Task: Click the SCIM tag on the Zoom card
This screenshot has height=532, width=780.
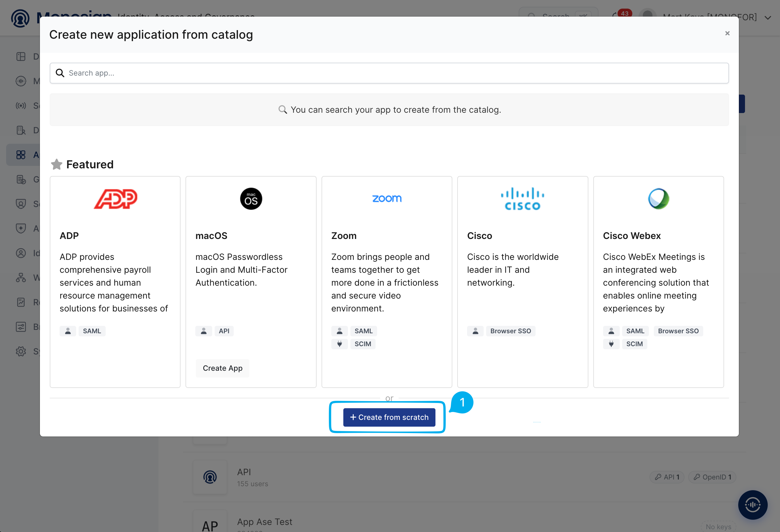Action: tap(363, 344)
